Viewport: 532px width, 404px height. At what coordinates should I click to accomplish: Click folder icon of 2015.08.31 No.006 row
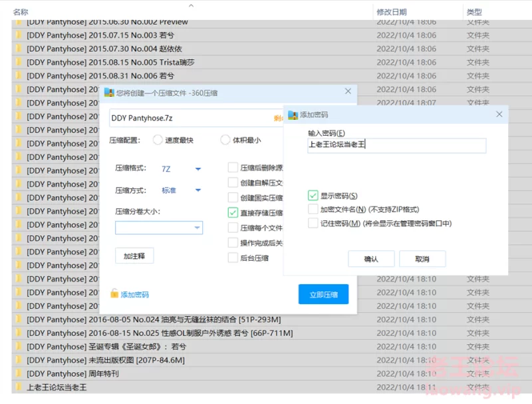point(19,75)
